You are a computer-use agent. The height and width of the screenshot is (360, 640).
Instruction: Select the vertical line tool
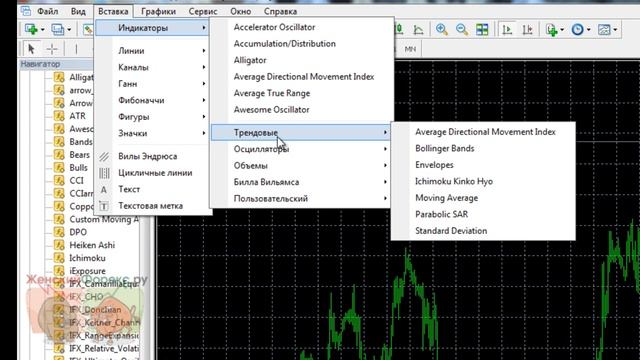(76, 49)
